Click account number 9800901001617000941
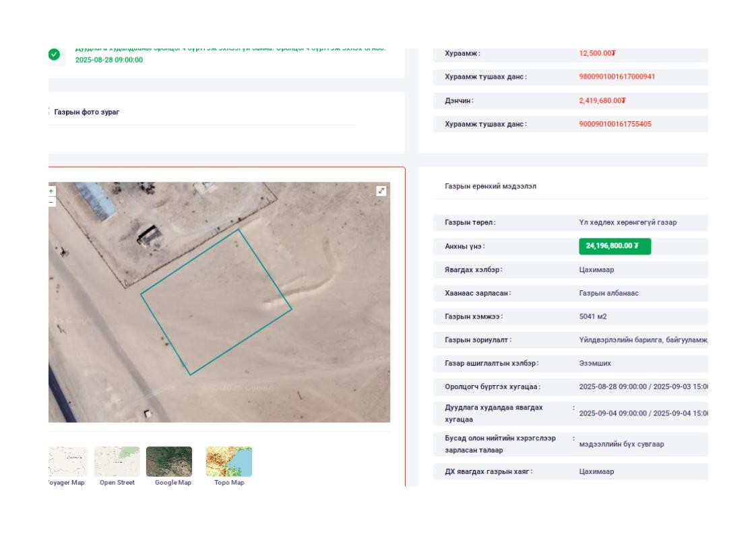Viewport: 756px width, 534px height. point(617,77)
